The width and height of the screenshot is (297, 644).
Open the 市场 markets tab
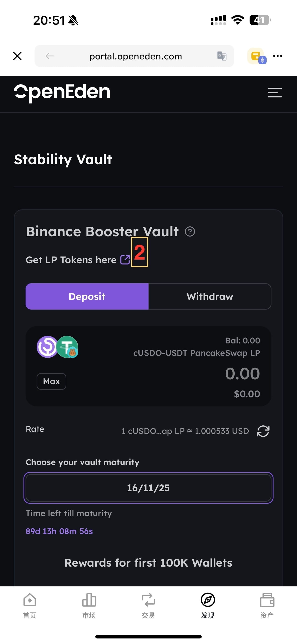(x=89, y=605)
